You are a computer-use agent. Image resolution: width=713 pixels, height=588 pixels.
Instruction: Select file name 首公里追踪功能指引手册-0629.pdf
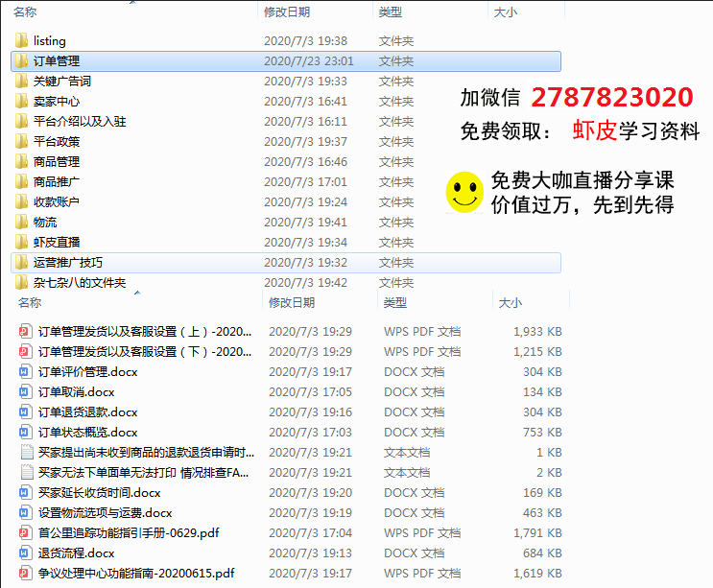point(129,533)
